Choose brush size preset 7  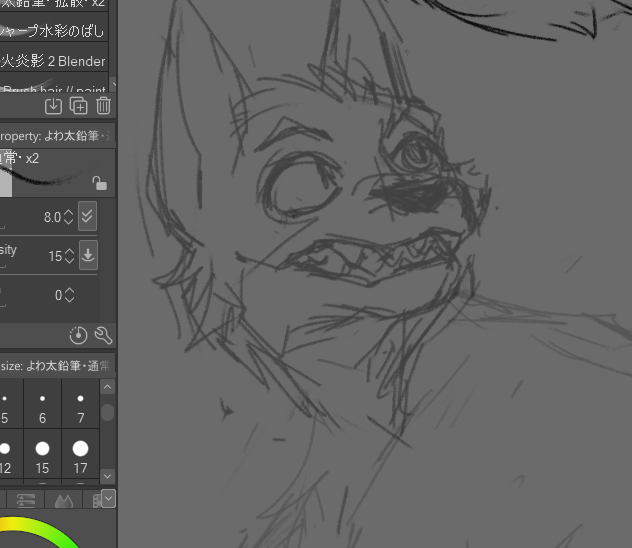(81, 404)
